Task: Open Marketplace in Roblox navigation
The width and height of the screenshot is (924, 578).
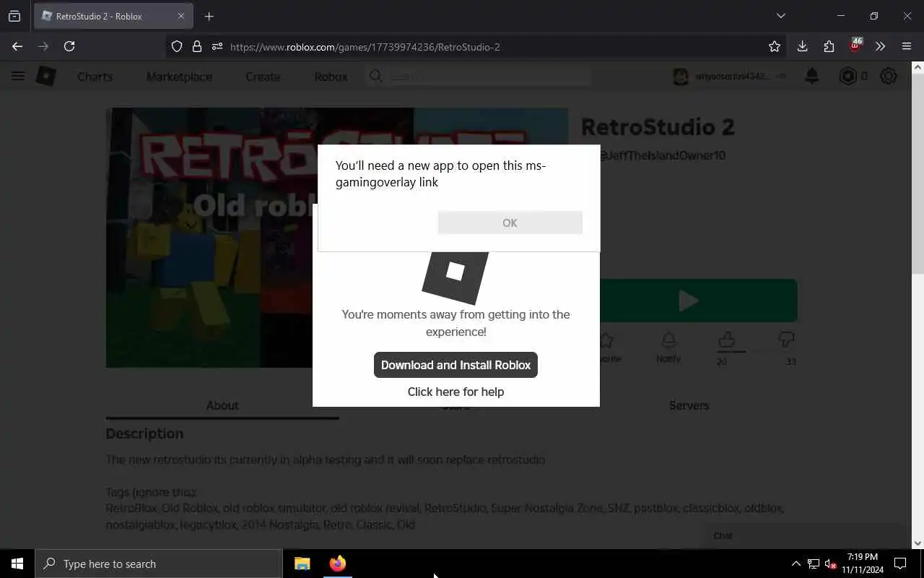Action: coord(179,77)
